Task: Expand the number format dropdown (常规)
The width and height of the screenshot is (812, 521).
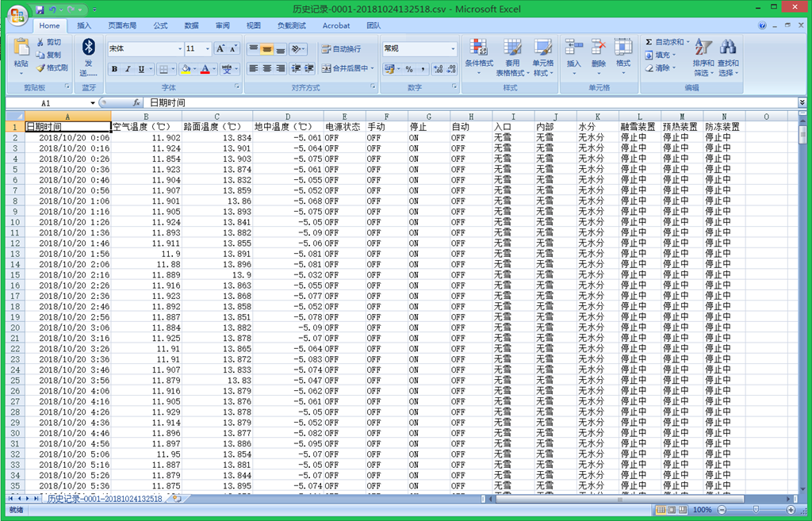Action: click(453, 49)
